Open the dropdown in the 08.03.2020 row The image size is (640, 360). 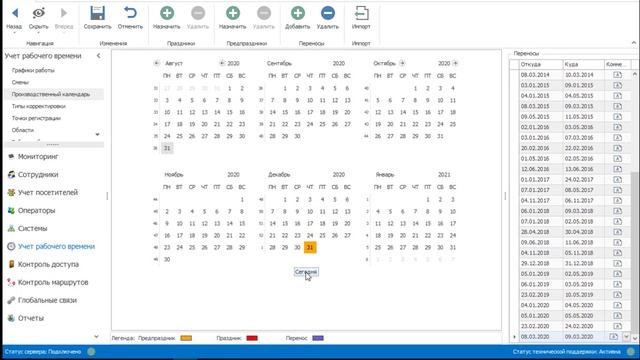627,337
